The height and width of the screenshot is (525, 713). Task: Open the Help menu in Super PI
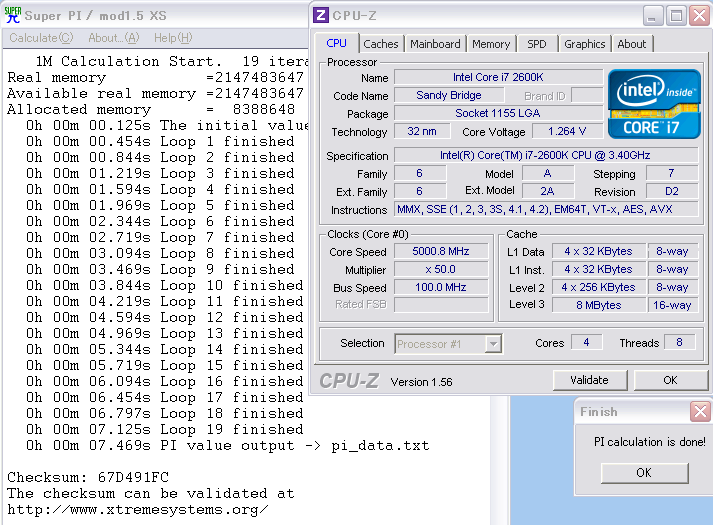[x=173, y=38]
